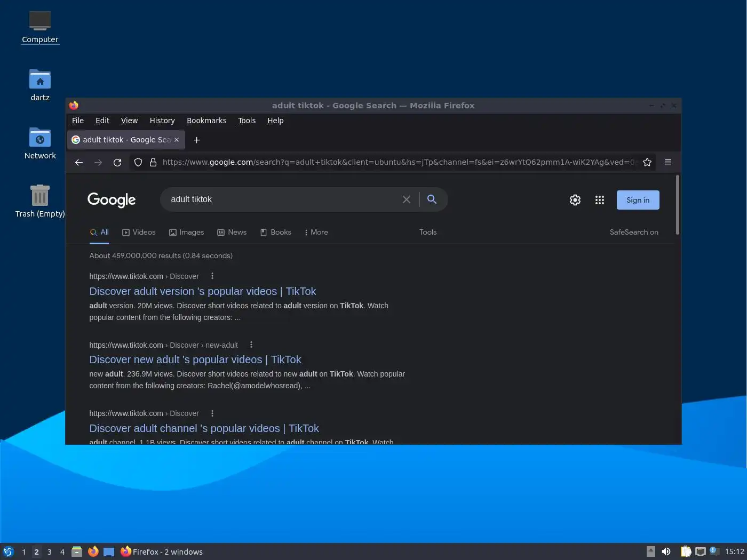The width and height of the screenshot is (747, 560).
Task: Open the clipboard manager tray icon
Action: point(686,552)
